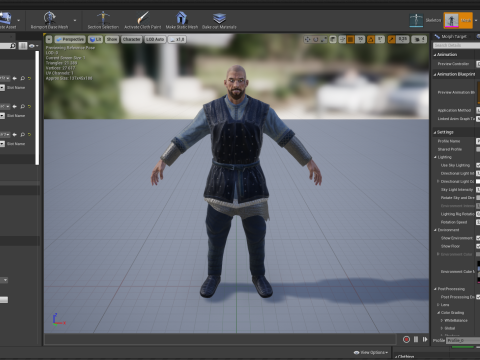This screenshot has height=360, width=480.
Task: Select the translate gizmo mode in viewport
Action: [307, 40]
